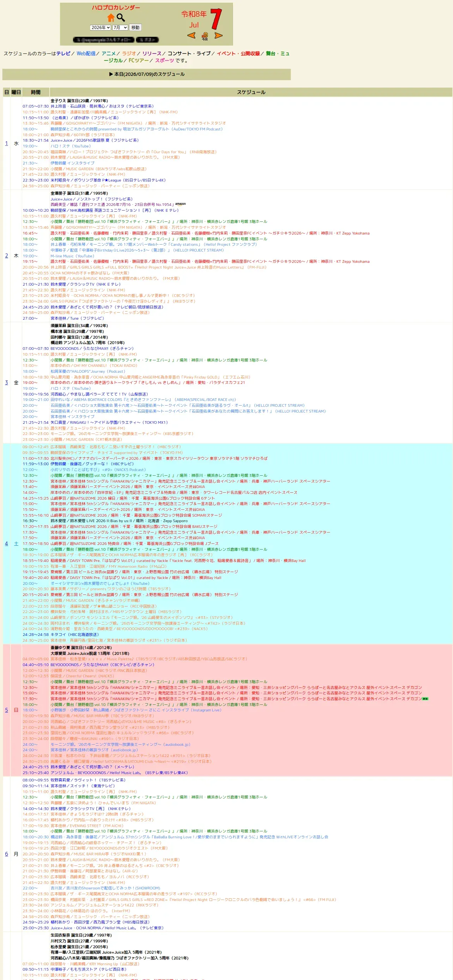Click スポーツ in the color legend
Image resolution: width=453 pixels, height=980 pixels.
[165, 60]
